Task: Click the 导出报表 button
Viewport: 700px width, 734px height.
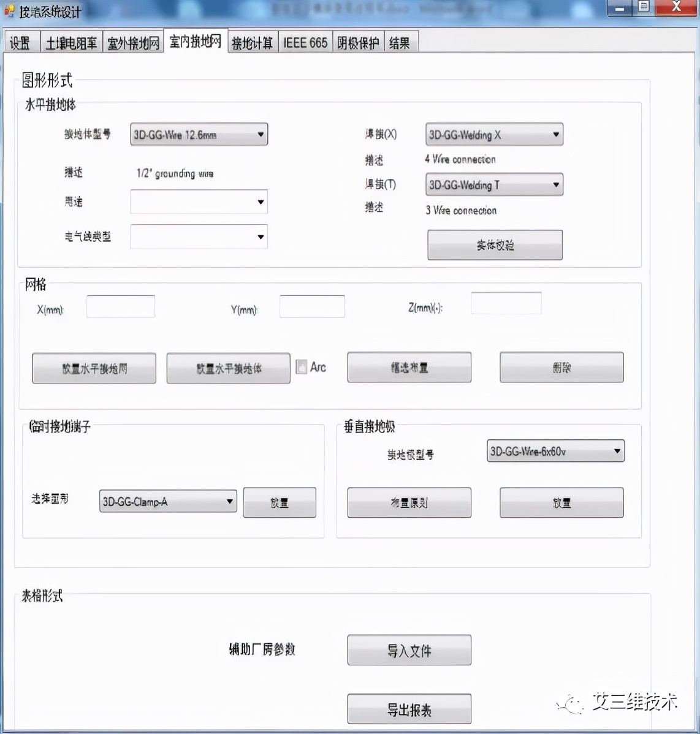Action: pos(409,709)
